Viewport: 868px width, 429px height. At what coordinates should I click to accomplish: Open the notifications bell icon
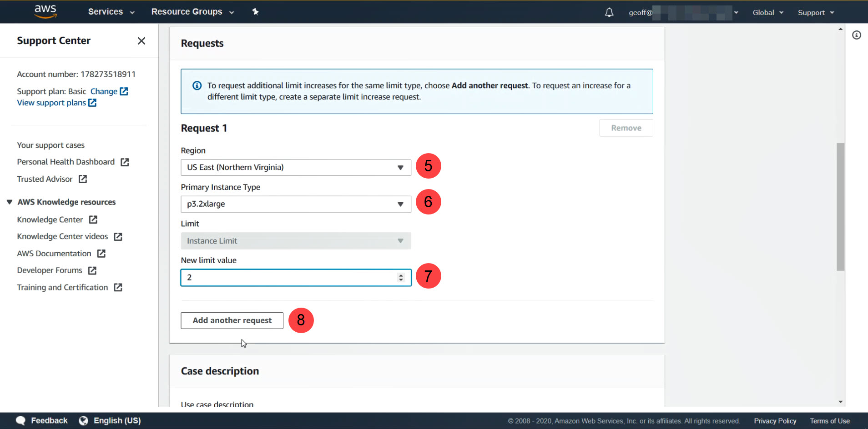pos(609,12)
